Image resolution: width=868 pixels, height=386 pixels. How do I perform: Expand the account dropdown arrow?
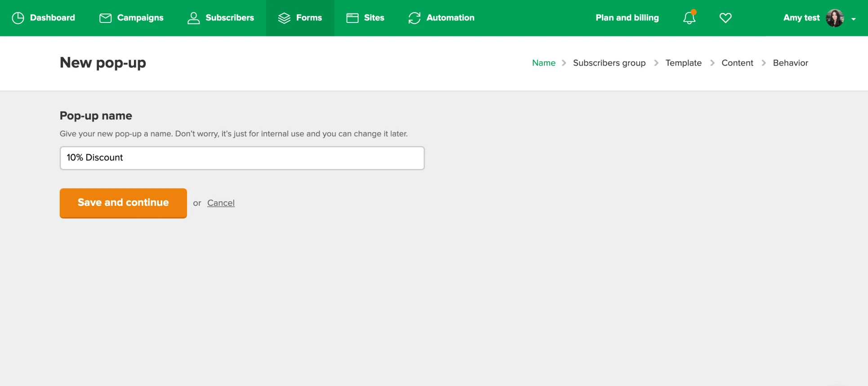[853, 19]
